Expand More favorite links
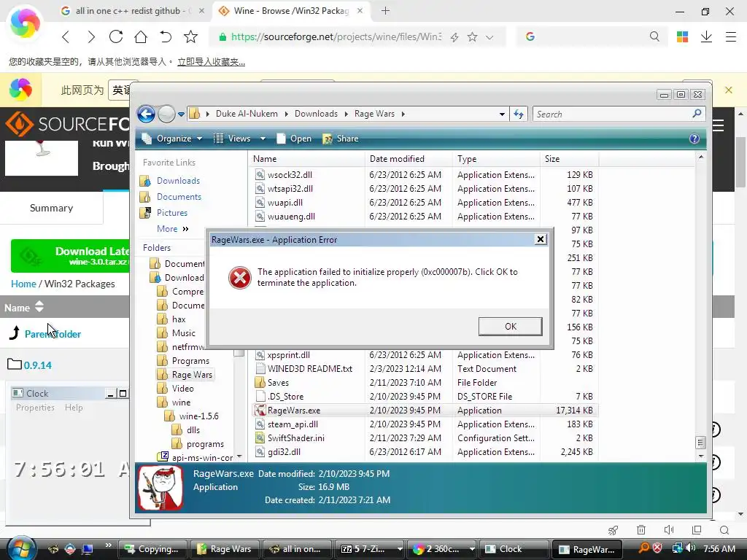The width and height of the screenshot is (747, 560). click(172, 229)
